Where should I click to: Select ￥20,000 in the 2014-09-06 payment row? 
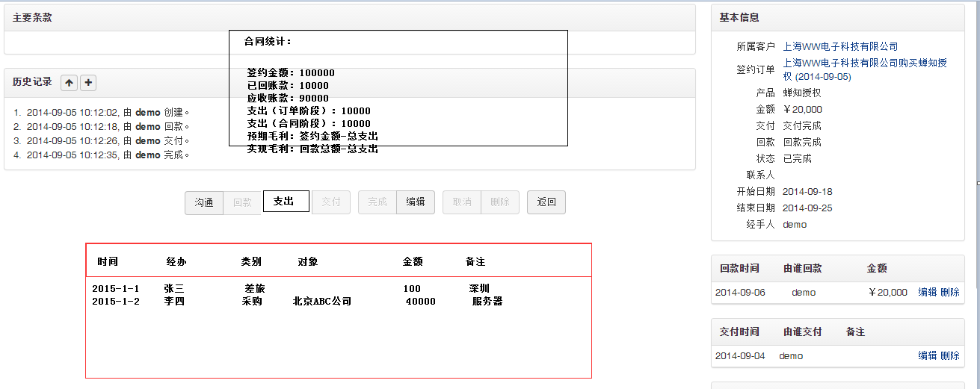887,293
